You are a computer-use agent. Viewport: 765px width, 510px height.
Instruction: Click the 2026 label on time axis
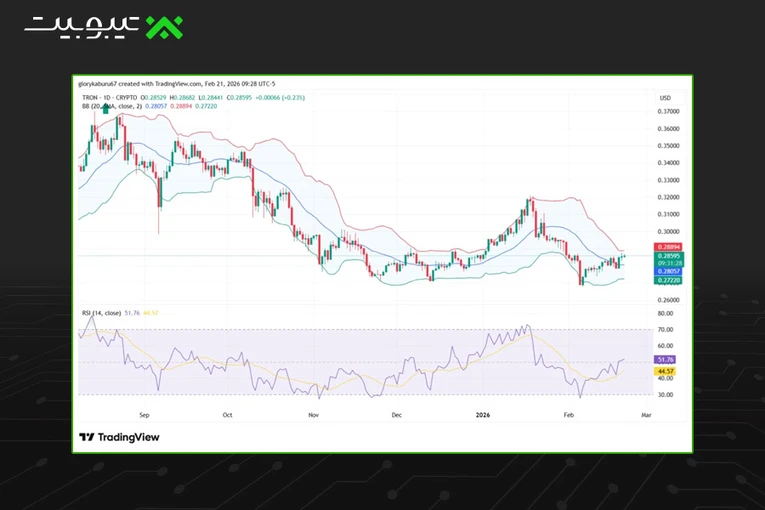pyautogui.click(x=483, y=415)
